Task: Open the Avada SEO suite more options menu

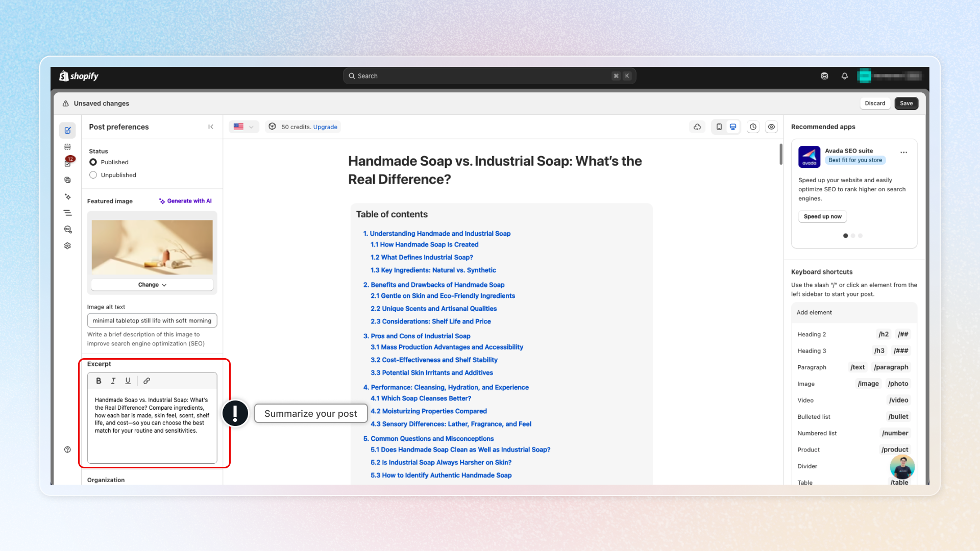Action: pos(903,153)
